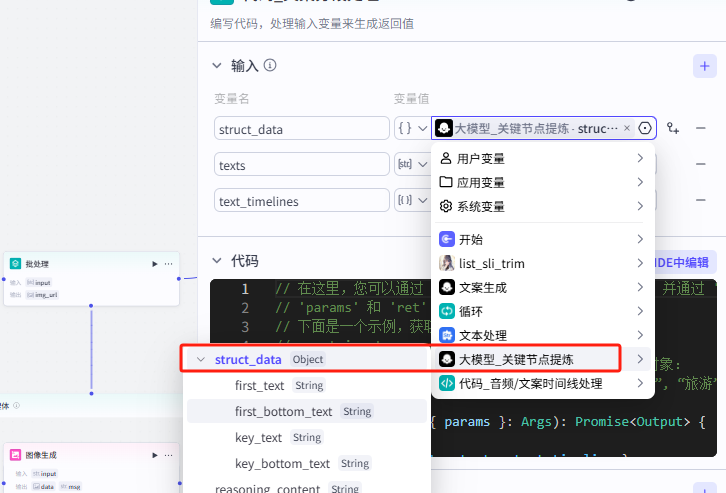The width and height of the screenshot is (726, 493).
Task: Remove the text_timelines input row
Action: click(x=701, y=200)
